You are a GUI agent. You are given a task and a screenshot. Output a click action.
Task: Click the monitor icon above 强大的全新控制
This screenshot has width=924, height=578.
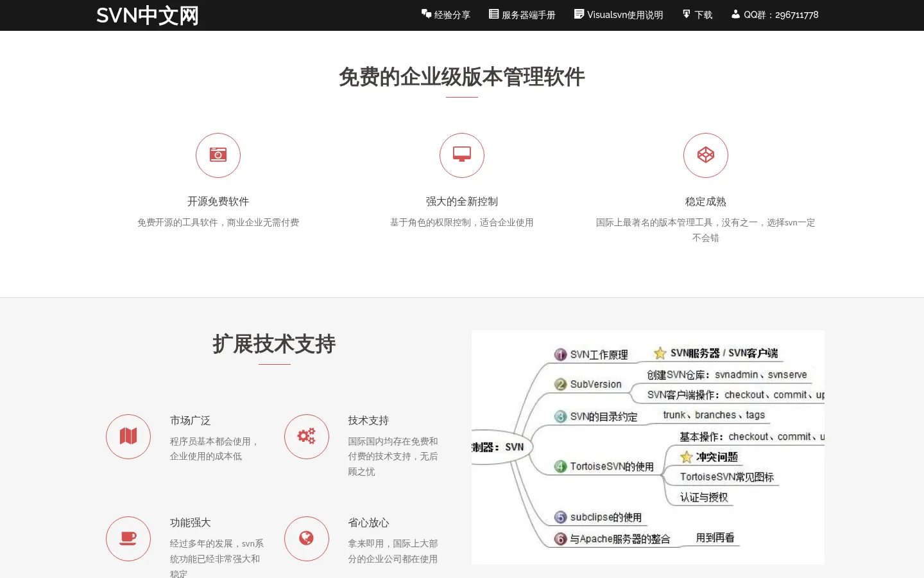(462, 155)
